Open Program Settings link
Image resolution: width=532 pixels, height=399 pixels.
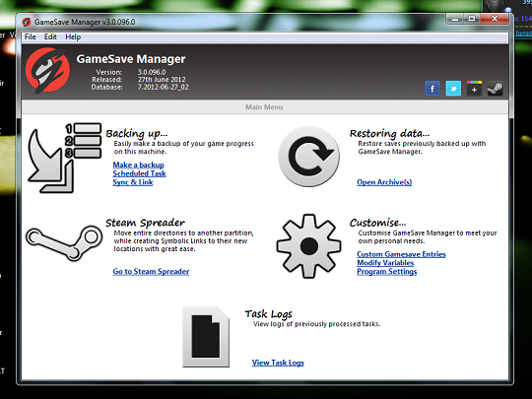click(387, 272)
